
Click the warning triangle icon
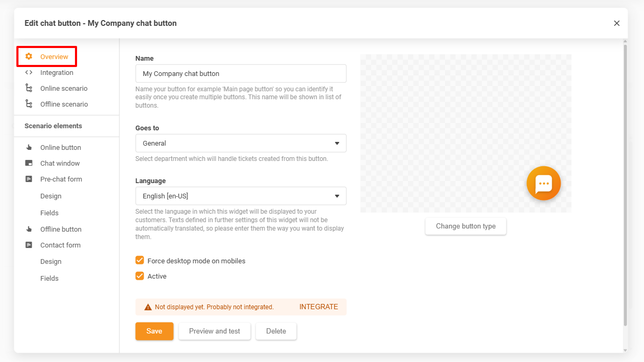(x=148, y=307)
